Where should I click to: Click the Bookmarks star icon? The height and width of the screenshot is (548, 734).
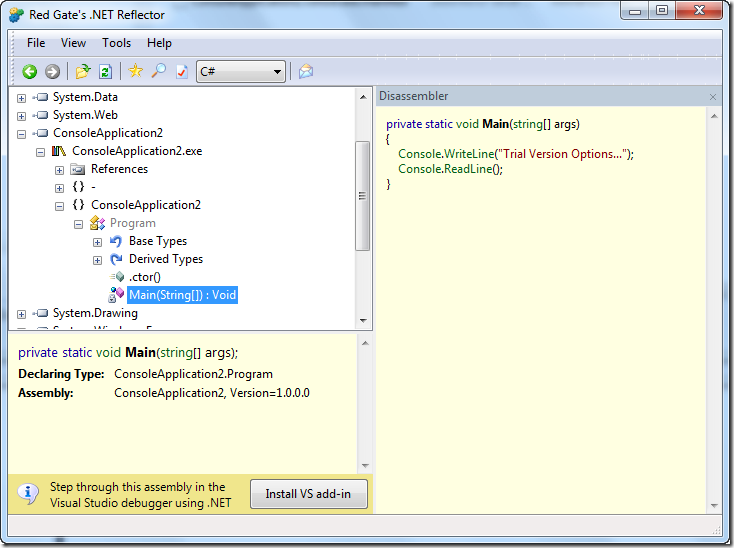135,71
